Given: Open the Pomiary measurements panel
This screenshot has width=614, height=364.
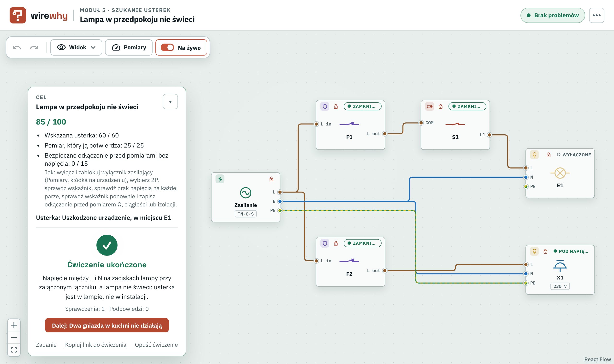Looking at the screenshot, I should pyautogui.click(x=129, y=47).
